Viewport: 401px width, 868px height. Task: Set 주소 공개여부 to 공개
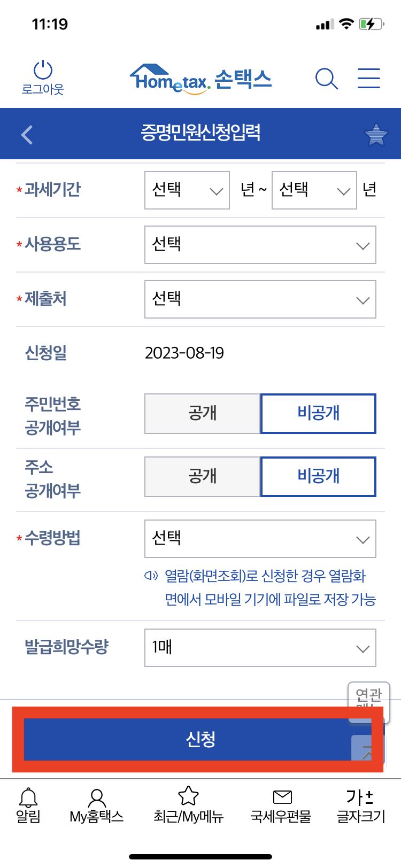pos(202,476)
